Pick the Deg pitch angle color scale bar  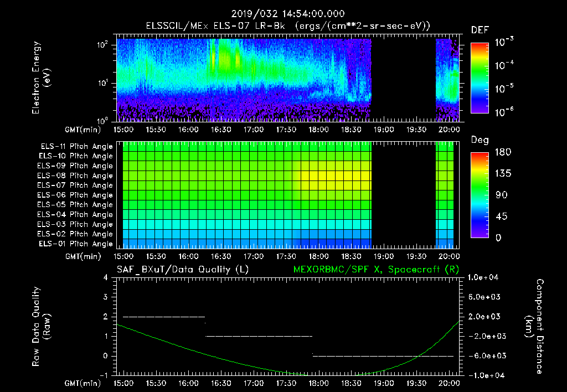coord(480,195)
